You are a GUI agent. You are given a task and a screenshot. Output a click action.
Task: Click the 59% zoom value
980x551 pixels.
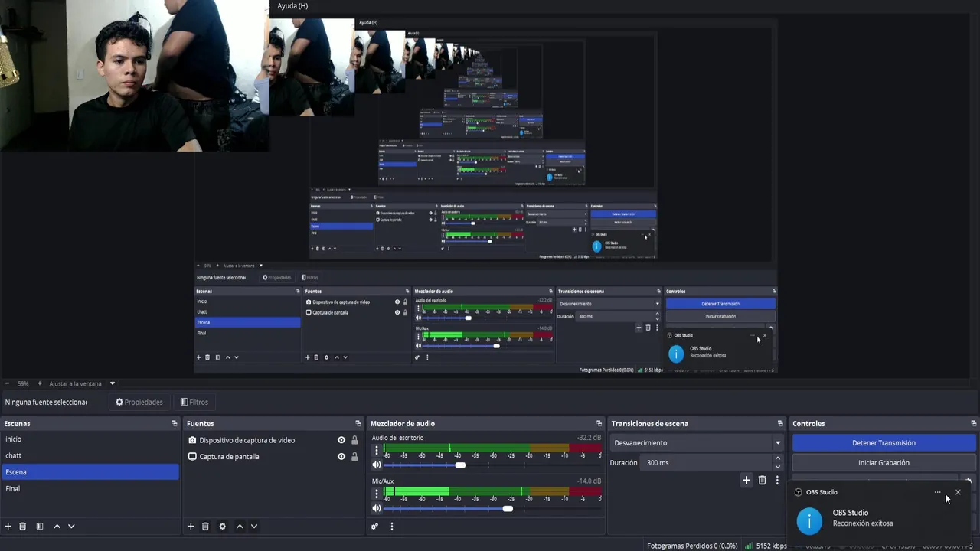(23, 383)
